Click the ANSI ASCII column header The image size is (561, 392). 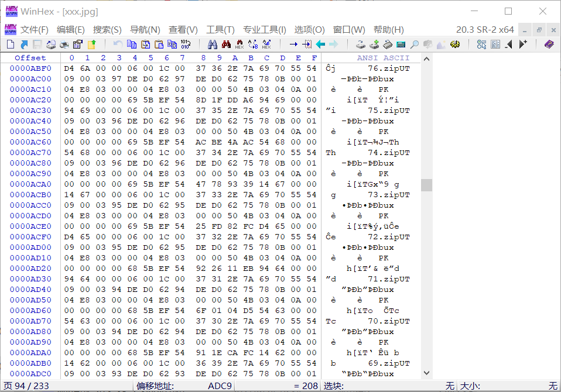tap(383, 58)
